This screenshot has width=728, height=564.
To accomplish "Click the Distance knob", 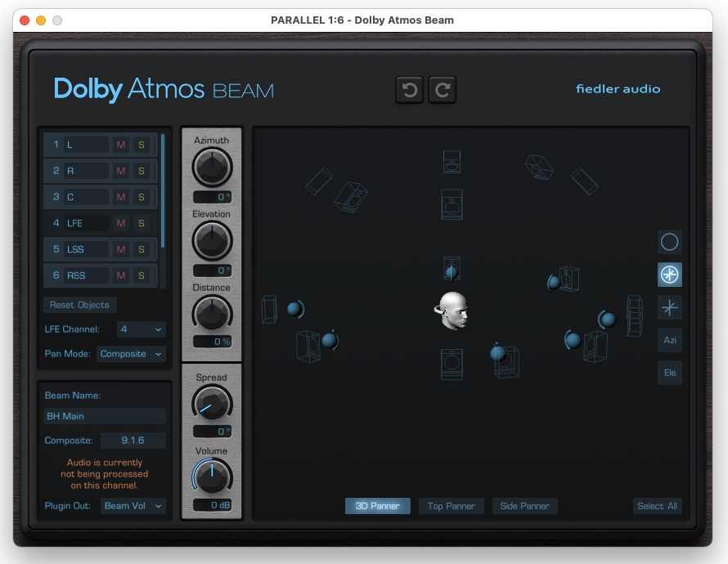I will 212,314.
